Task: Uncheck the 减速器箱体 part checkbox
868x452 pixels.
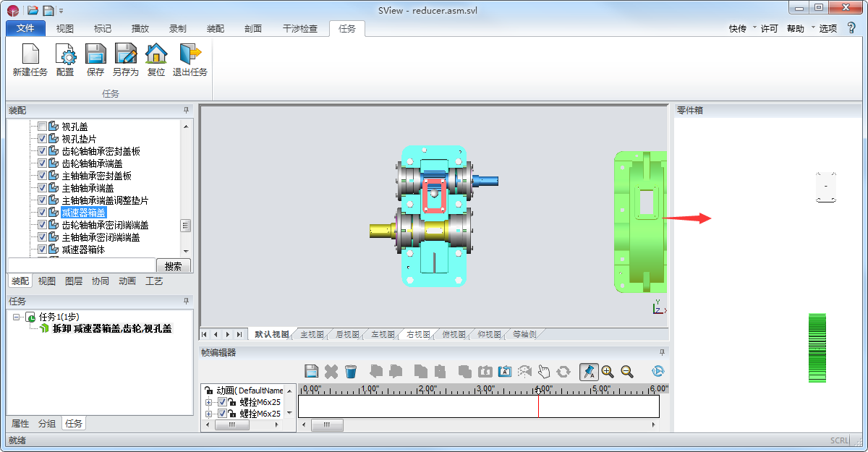Action: pos(42,250)
